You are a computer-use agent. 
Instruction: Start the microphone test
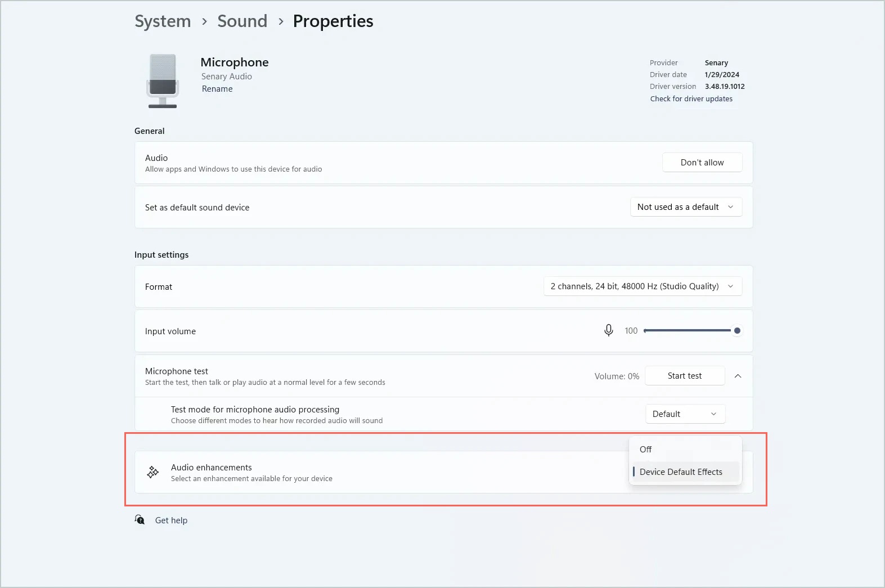[x=684, y=376]
